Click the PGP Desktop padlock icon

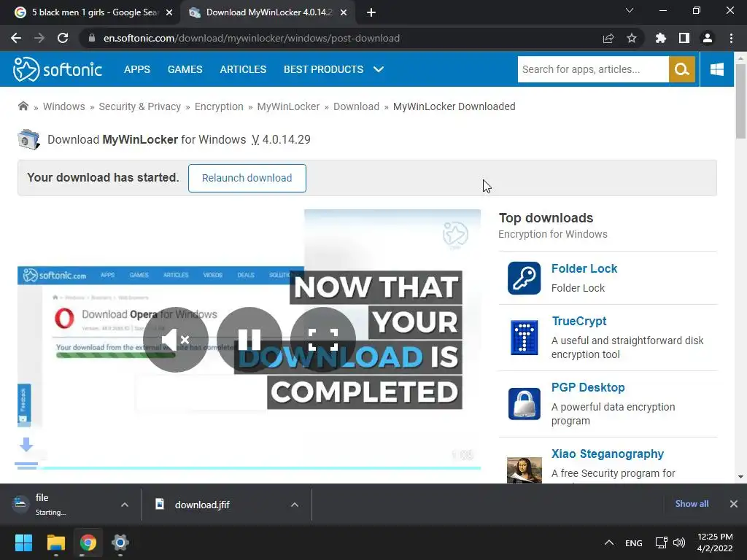(524, 404)
